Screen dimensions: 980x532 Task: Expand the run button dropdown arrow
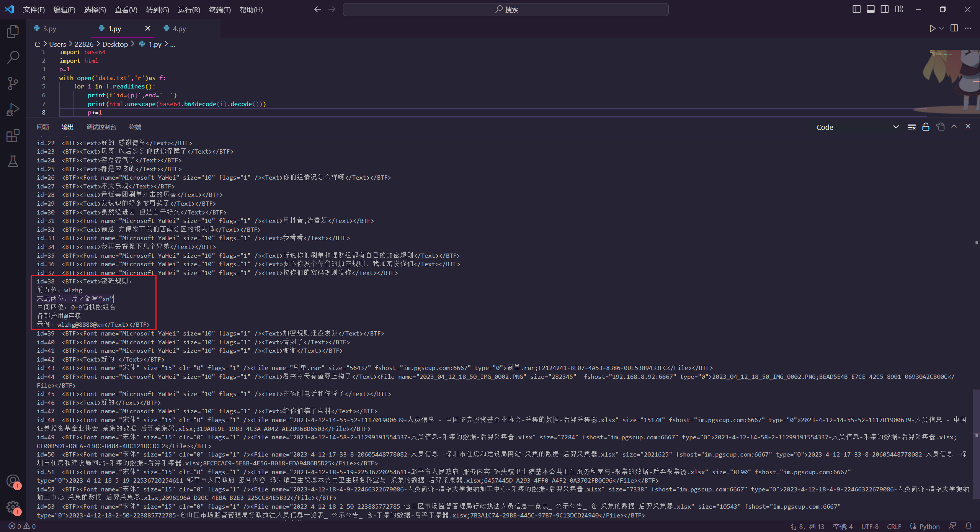(941, 28)
